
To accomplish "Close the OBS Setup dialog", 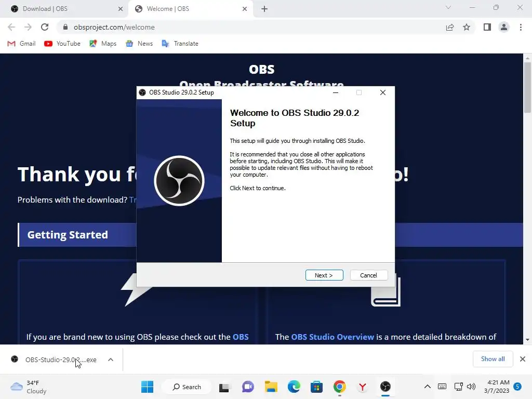I will tap(383, 92).
